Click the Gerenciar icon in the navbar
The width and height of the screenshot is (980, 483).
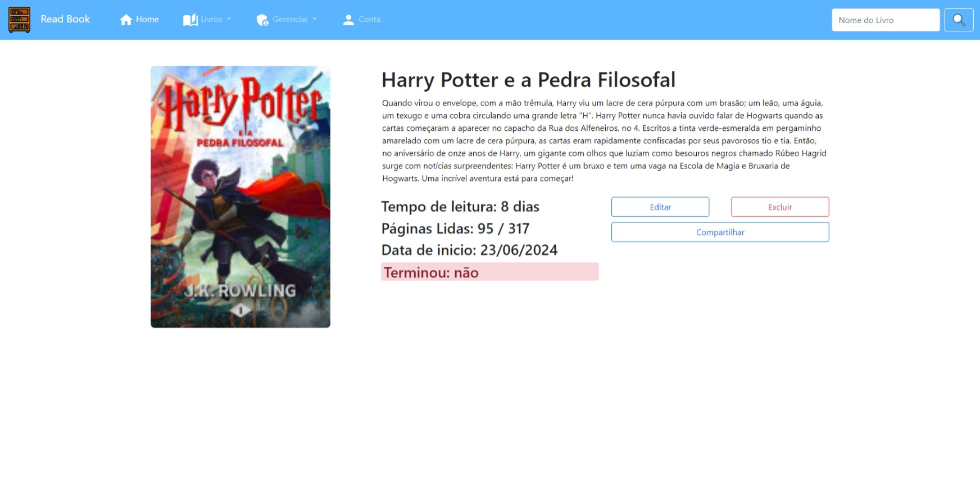pos(262,20)
